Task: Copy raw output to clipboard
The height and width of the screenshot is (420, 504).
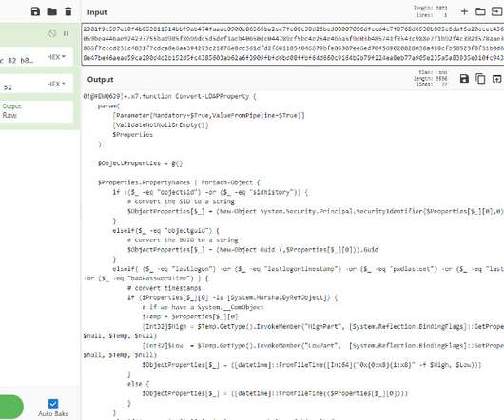Action: tap(480, 79)
